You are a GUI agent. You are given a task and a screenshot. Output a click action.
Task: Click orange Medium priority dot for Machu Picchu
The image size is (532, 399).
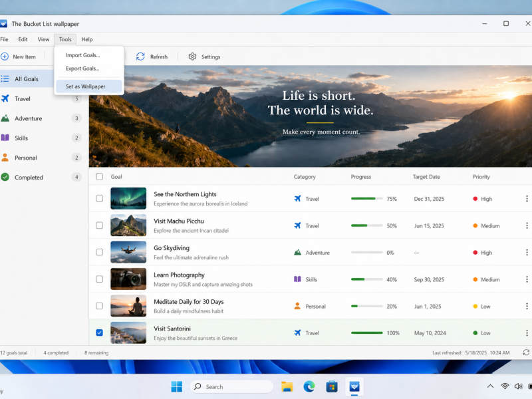tap(475, 225)
